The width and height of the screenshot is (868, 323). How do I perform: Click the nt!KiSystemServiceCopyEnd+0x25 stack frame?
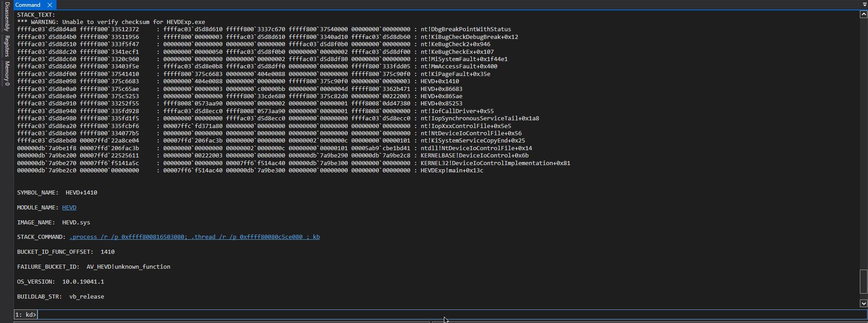click(x=473, y=141)
